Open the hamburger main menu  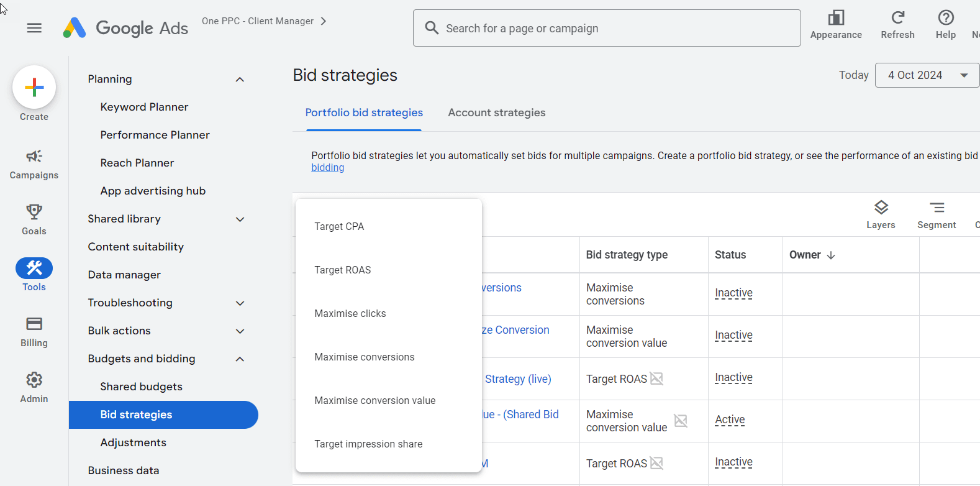pyautogui.click(x=34, y=28)
